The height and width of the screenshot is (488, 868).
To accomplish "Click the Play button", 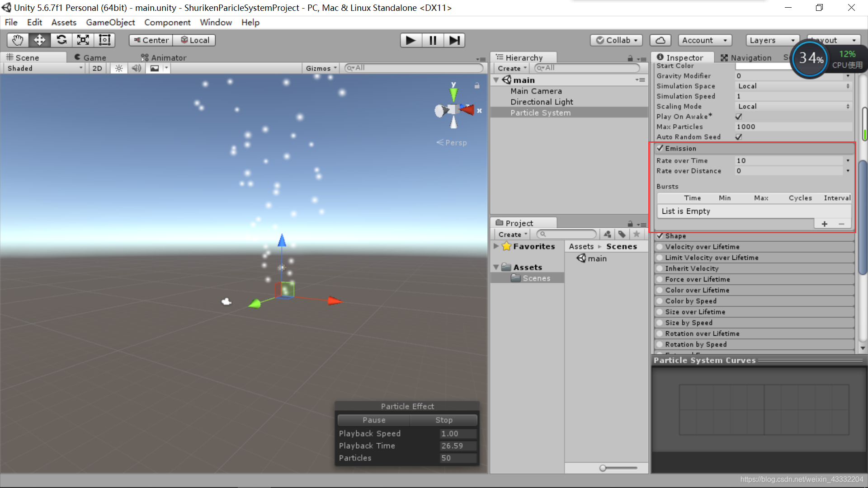I will tap(411, 40).
